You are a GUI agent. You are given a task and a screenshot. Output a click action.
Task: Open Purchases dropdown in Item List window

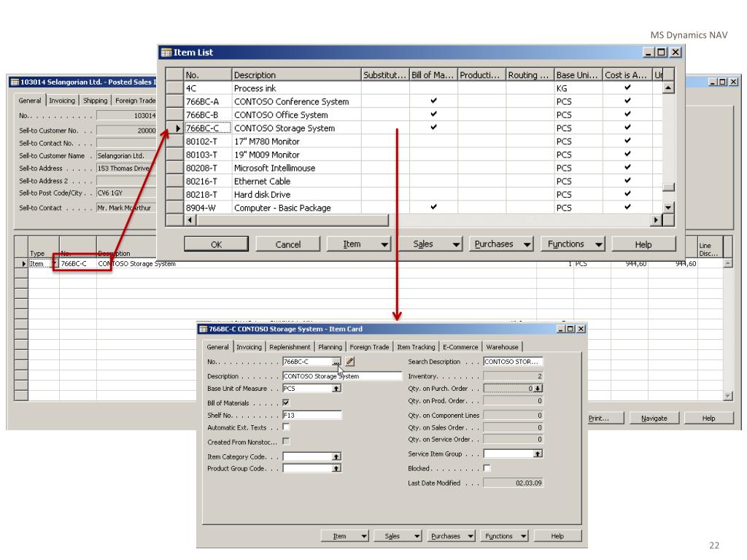point(502,244)
